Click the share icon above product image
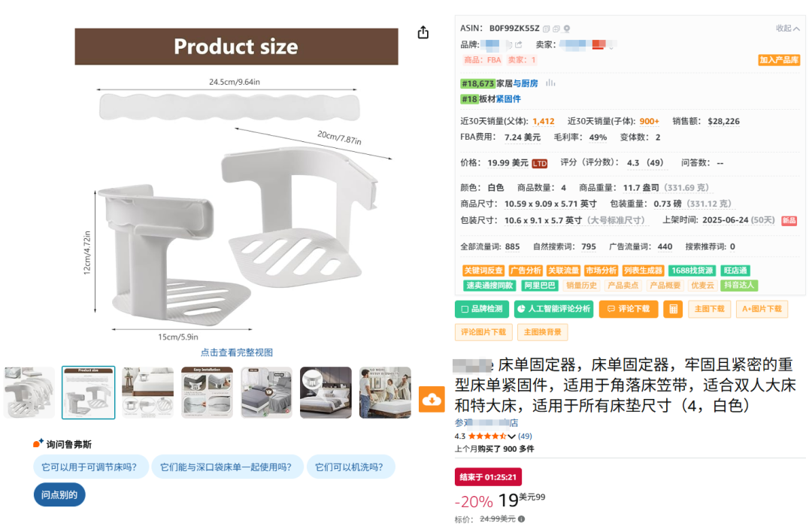 coord(423,32)
